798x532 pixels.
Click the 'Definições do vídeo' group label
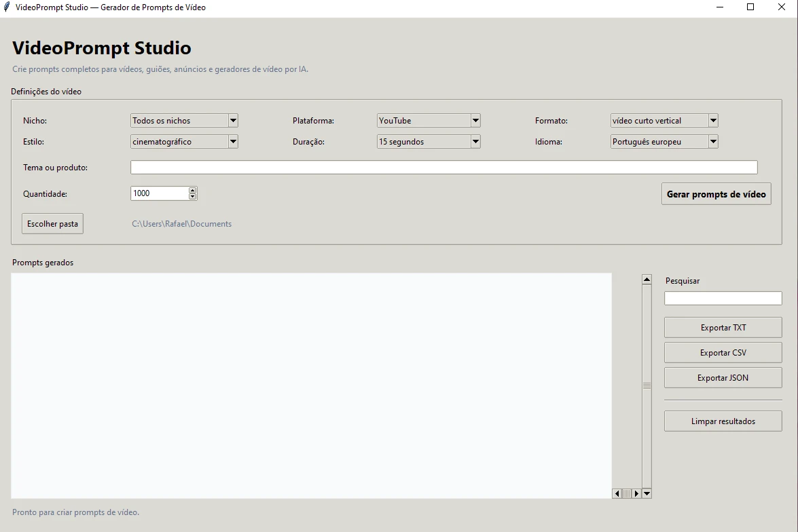click(x=46, y=92)
